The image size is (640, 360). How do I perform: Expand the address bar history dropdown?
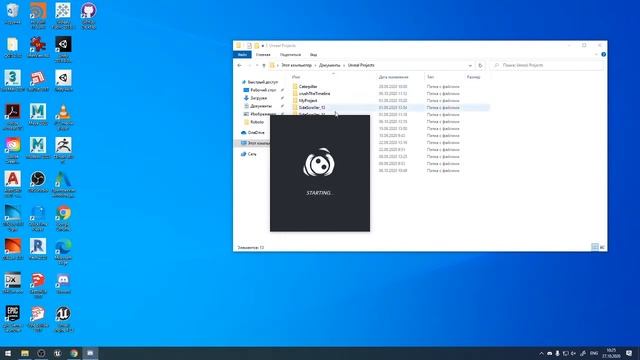pyautogui.click(x=470, y=65)
